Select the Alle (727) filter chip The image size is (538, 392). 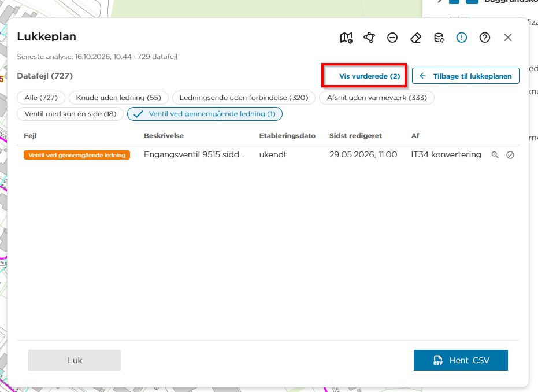(41, 98)
